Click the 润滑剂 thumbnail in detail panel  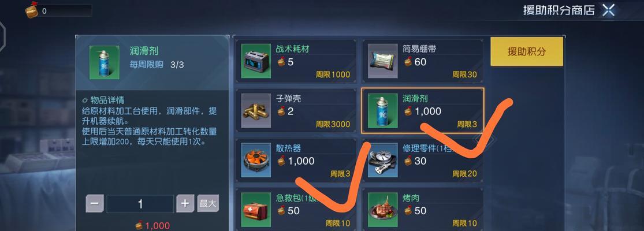(105, 62)
